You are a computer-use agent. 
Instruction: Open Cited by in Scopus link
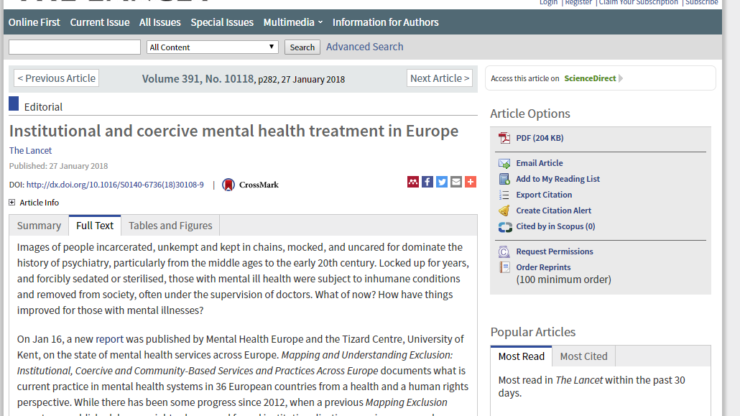pyautogui.click(x=555, y=226)
